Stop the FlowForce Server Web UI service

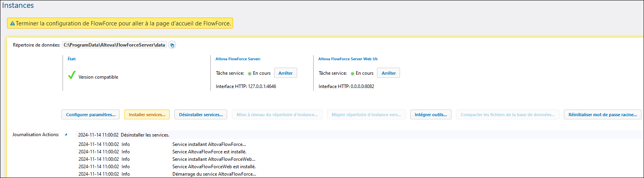point(388,73)
